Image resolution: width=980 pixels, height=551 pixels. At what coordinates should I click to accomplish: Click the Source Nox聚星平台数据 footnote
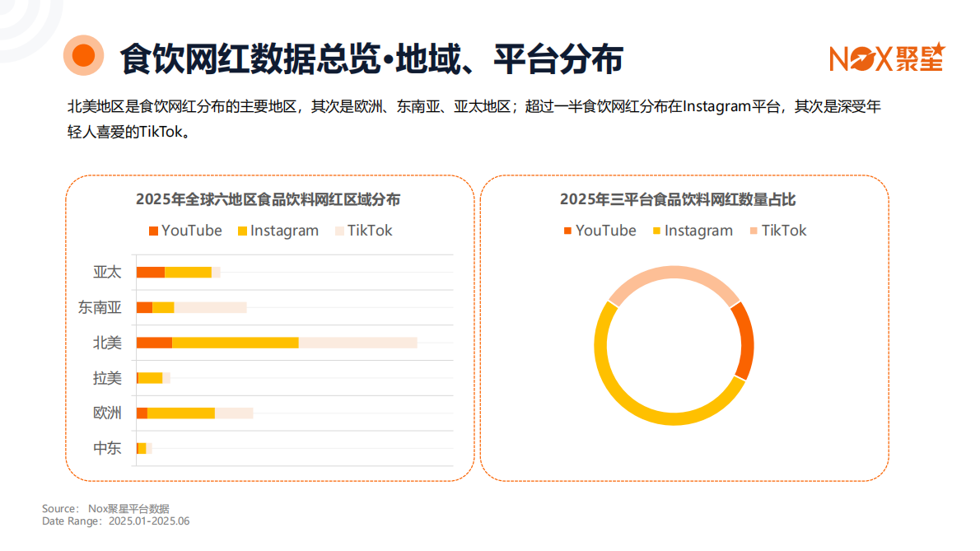(x=111, y=509)
